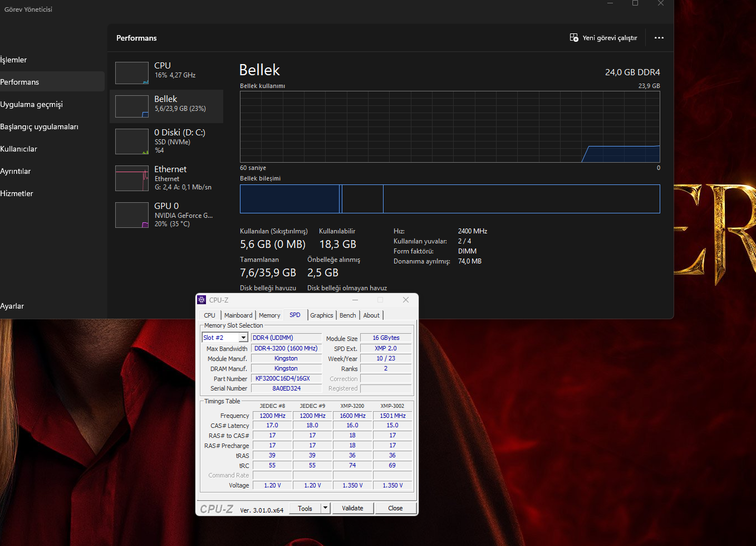Click the part number KF3200C16D4/16GX
The image size is (756, 546).
tap(287, 378)
